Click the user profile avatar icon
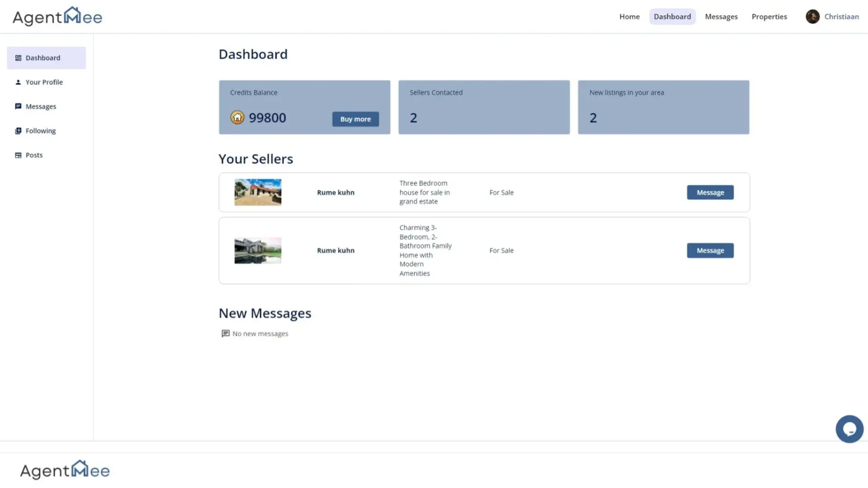The height and width of the screenshot is (488, 868). pos(812,16)
